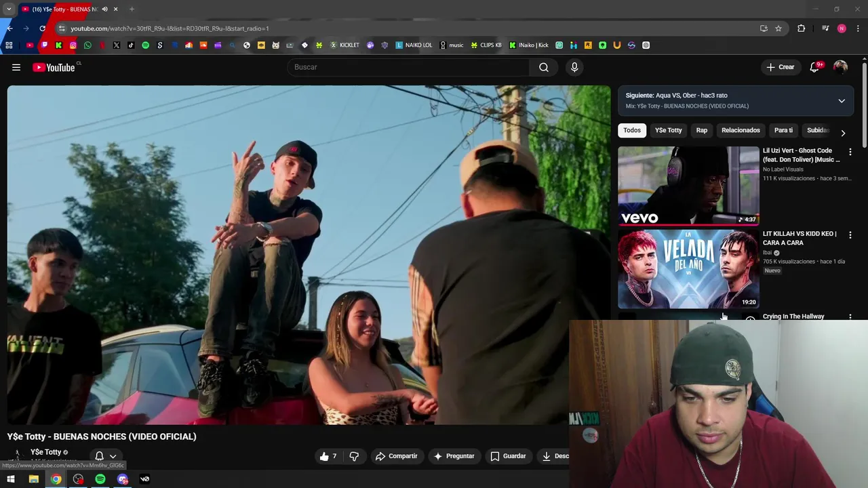Click the Preguntar button
Image resolution: width=868 pixels, height=488 pixels.
454,456
